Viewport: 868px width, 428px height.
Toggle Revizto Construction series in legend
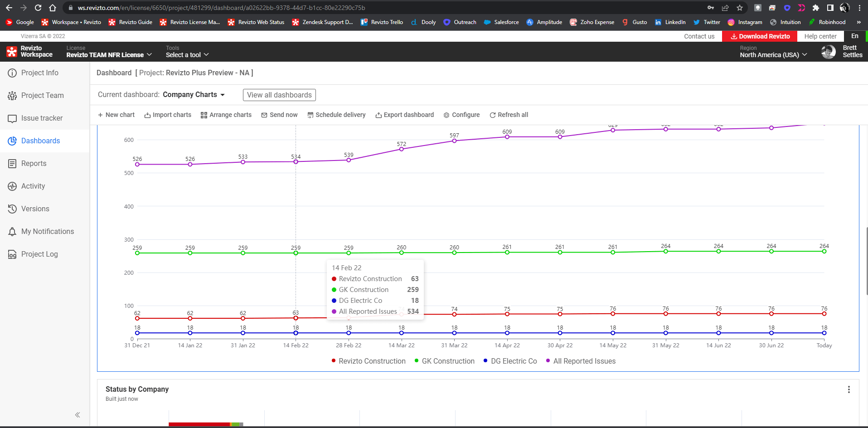click(x=369, y=361)
